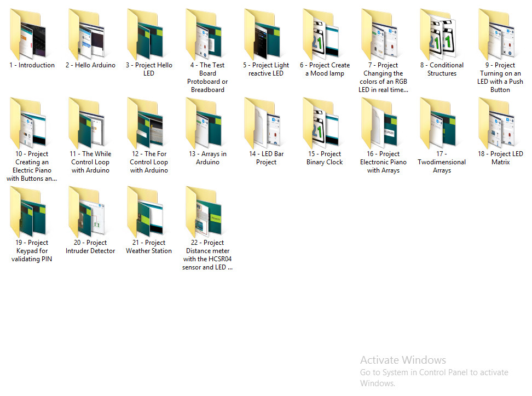Click the '11 - The While Control Loop' label

90,162
